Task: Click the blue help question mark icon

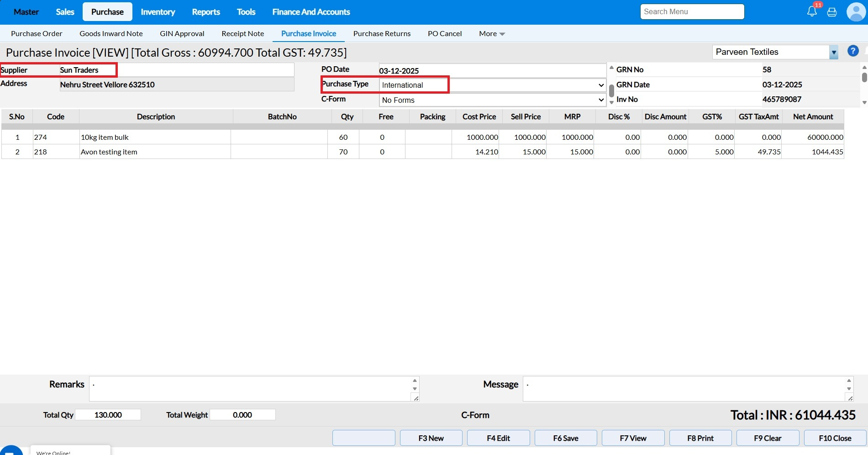Action: pyautogui.click(x=852, y=51)
